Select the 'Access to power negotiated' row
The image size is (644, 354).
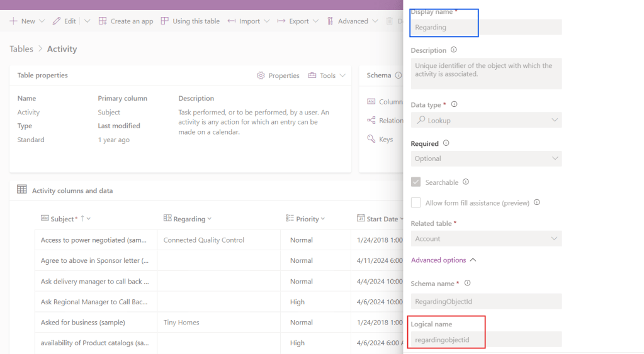click(94, 240)
